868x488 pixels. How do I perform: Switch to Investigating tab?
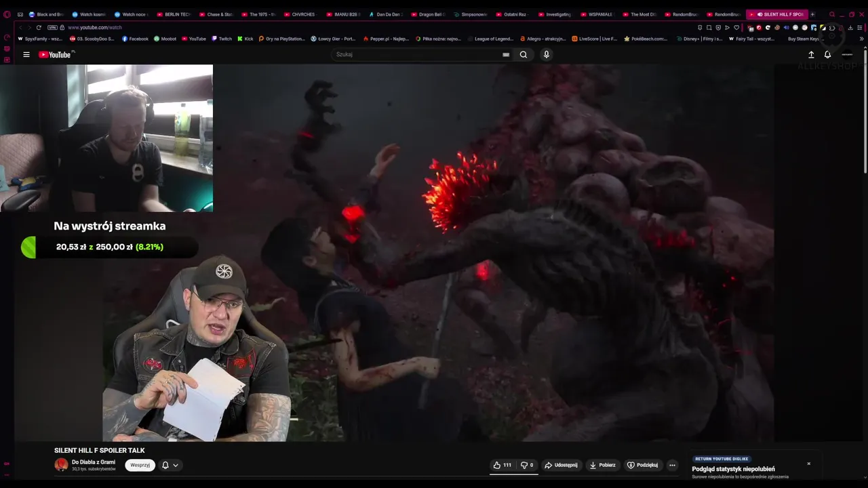click(555, 14)
